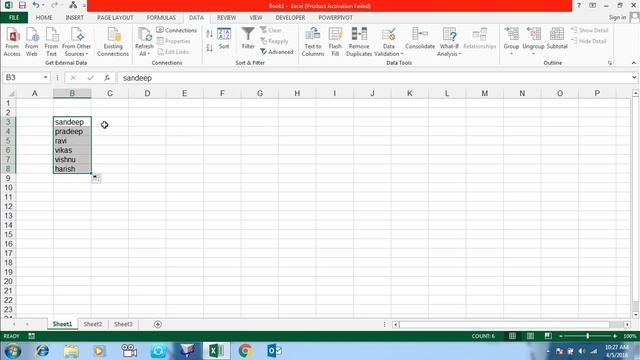Viewport: 640px width, 360px height.
Task: Collapse the ribbon
Action: point(633,63)
